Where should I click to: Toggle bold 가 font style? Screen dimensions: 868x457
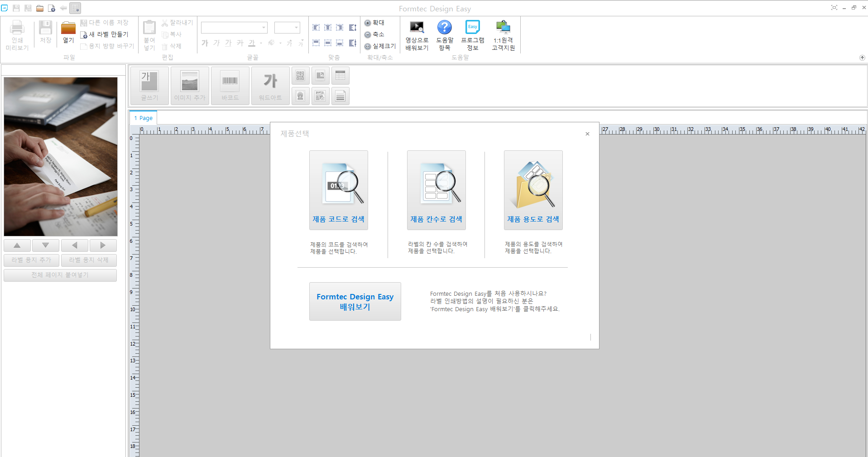click(205, 43)
